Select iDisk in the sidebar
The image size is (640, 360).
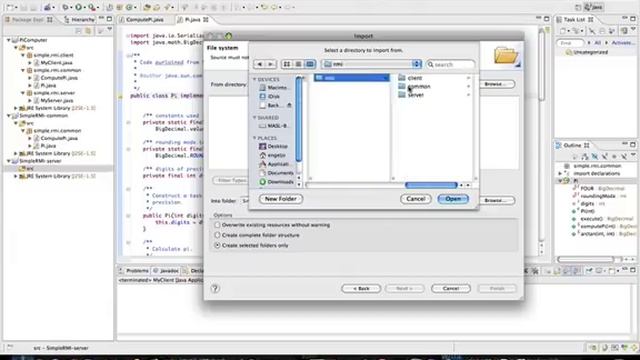(x=270, y=96)
